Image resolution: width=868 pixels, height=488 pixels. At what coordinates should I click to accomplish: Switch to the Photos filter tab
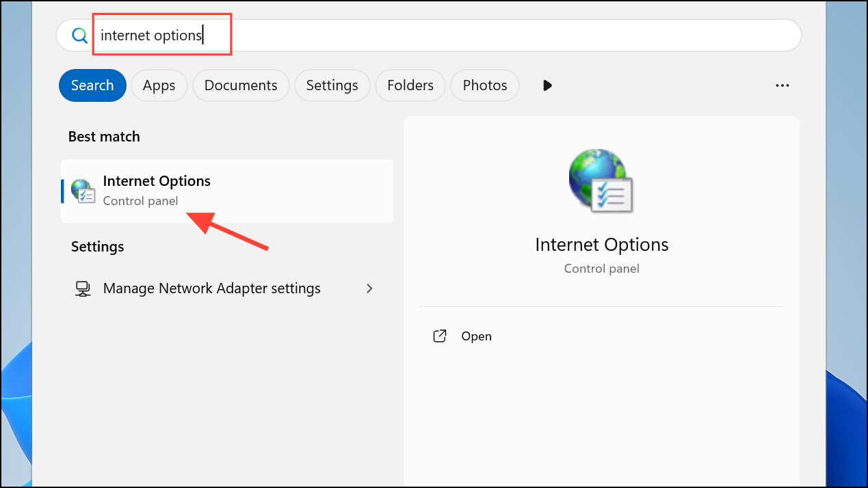tap(485, 85)
